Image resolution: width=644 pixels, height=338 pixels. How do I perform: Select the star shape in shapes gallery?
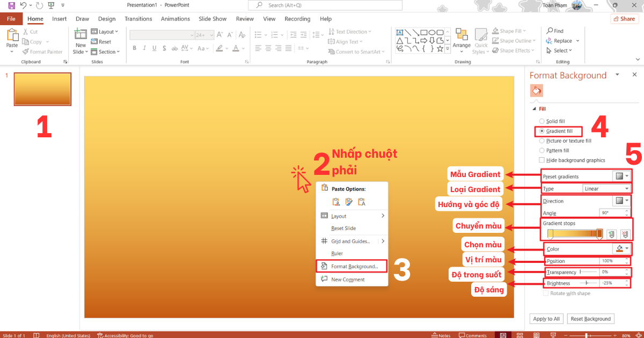440,49
